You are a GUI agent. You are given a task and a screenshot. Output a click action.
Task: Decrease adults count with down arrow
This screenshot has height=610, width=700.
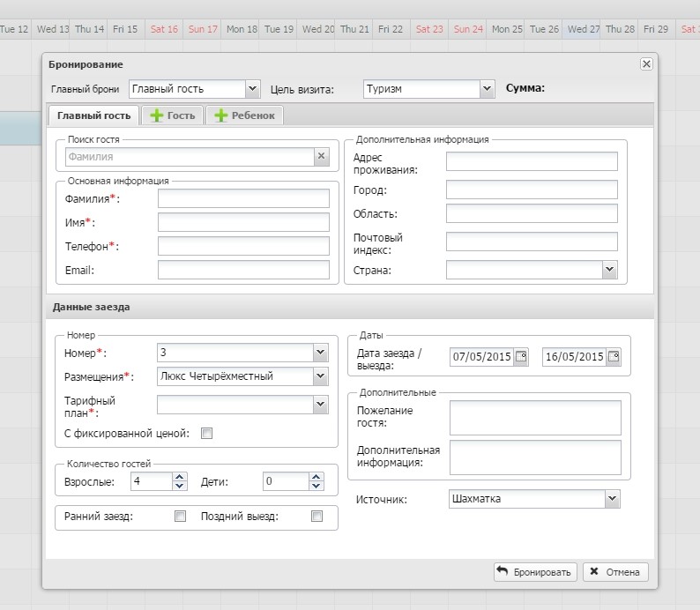pyautogui.click(x=180, y=487)
